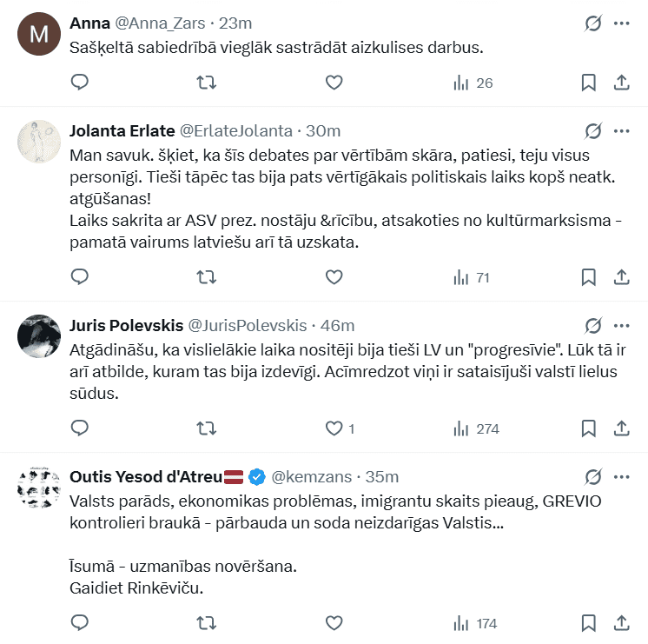Bookmark Anna's post
Screen dimensions: 648x644
click(x=588, y=83)
